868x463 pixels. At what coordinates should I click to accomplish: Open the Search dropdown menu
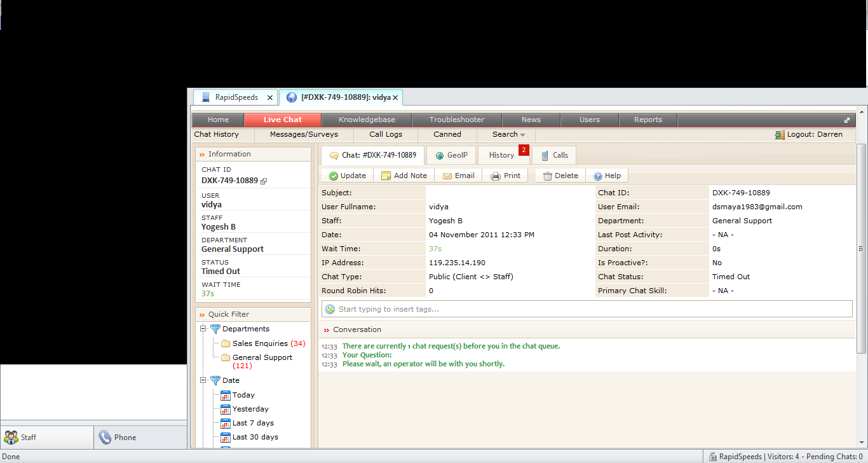point(508,135)
